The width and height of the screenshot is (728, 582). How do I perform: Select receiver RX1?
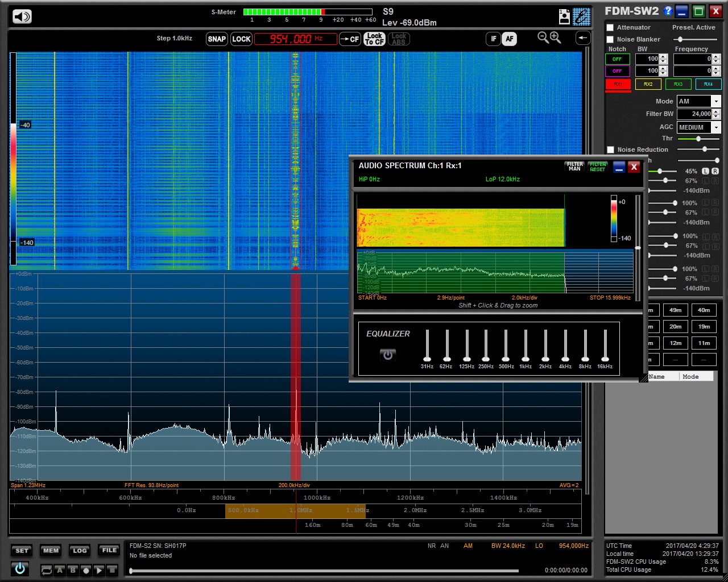(x=618, y=84)
